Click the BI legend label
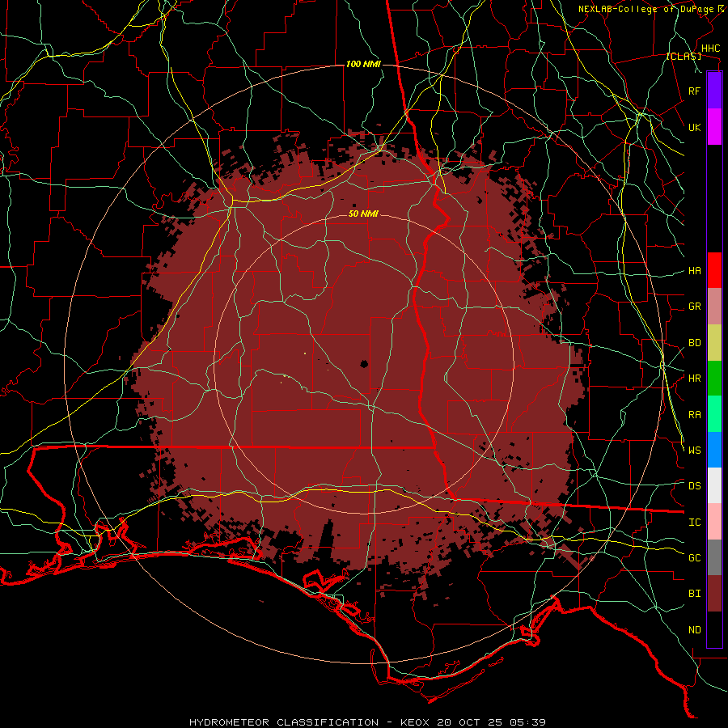 click(x=695, y=594)
